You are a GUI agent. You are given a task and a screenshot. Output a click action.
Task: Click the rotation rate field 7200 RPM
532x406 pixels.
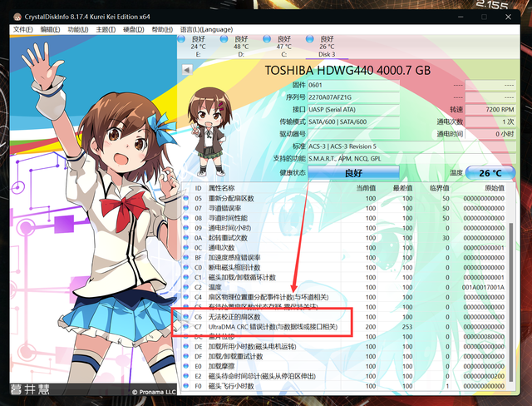[x=490, y=110]
